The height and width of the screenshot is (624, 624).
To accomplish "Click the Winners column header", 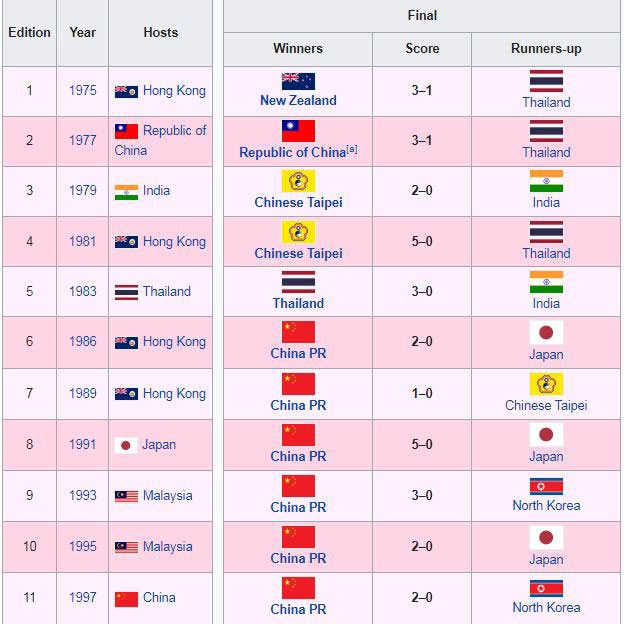I will [298, 49].
